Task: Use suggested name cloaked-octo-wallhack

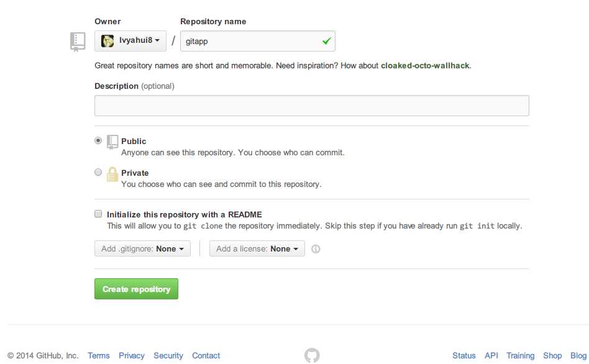Action: (x=425, y=66)
